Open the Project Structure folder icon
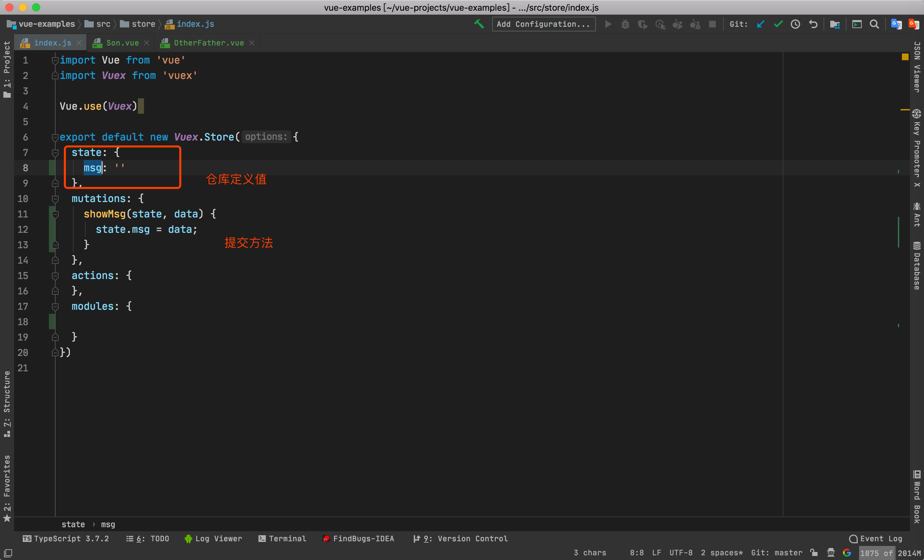This screenshot has height=560, width=924. coord(834,24)
